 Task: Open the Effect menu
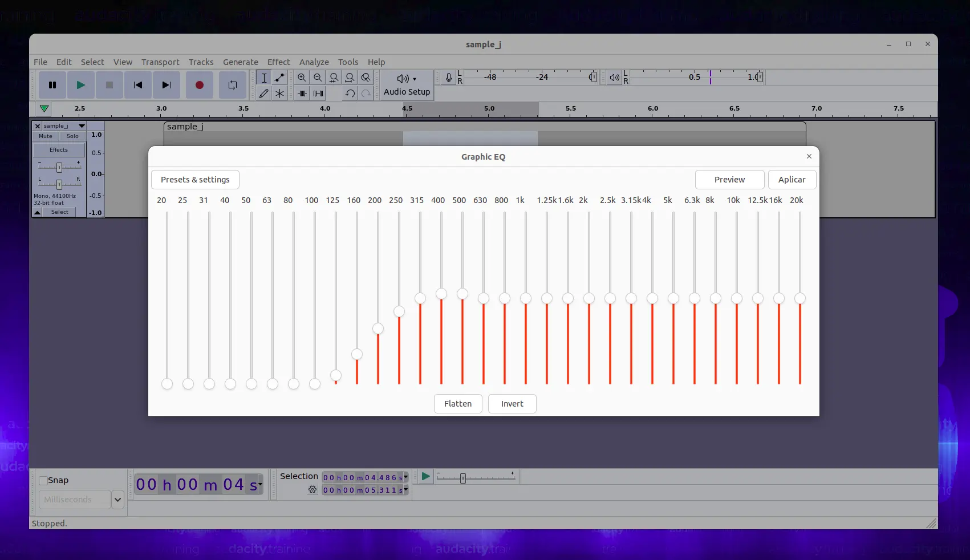point(279,62)
